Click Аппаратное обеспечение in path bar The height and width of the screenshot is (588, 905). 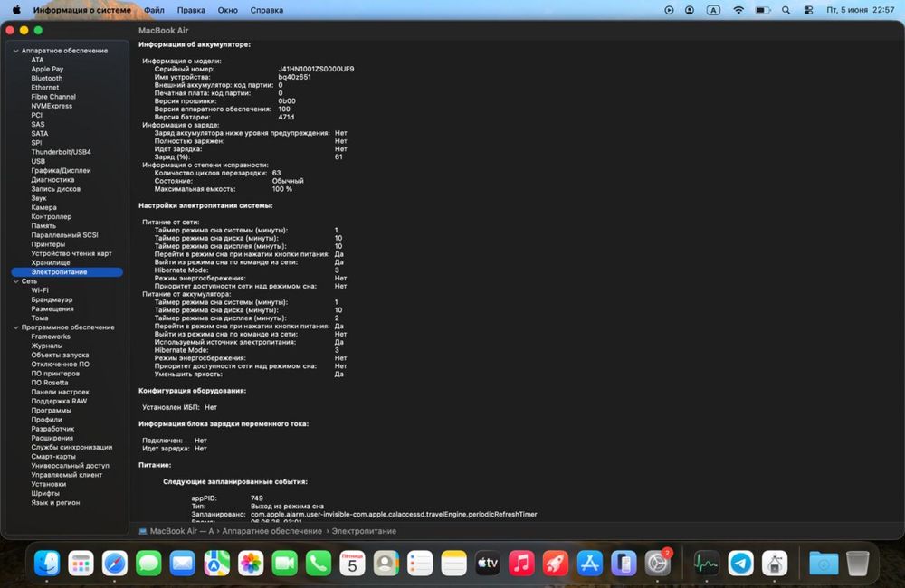click(x=271, y=531)
